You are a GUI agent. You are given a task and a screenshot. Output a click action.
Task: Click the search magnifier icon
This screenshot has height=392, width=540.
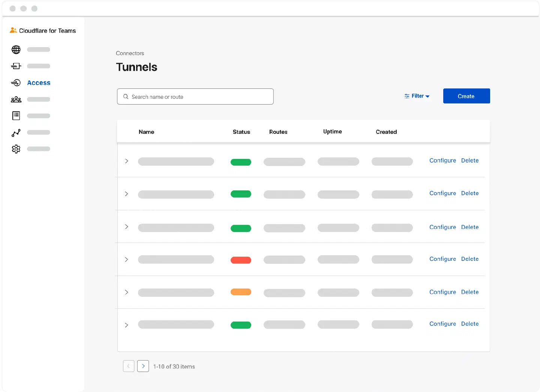click(126, 97)
